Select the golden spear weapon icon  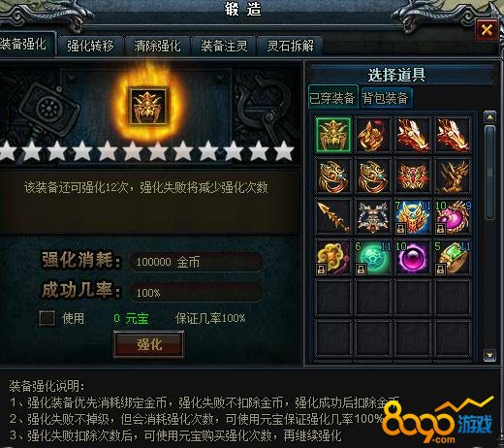(x=333, y=216)
